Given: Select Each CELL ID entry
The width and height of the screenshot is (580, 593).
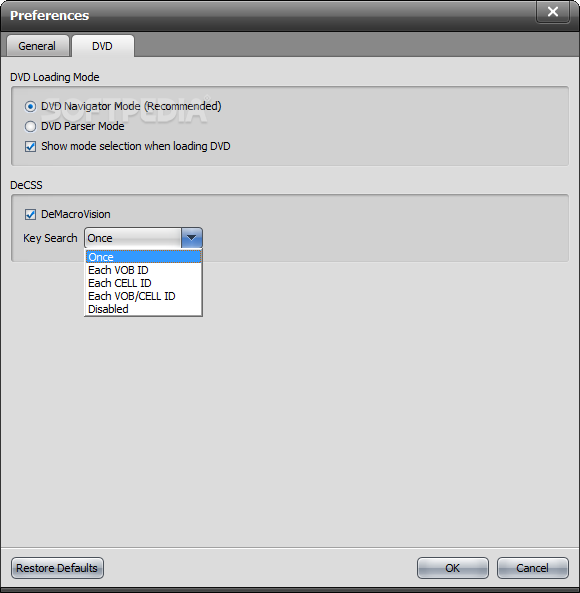Looking at the screenshot, I should point(143,283).
